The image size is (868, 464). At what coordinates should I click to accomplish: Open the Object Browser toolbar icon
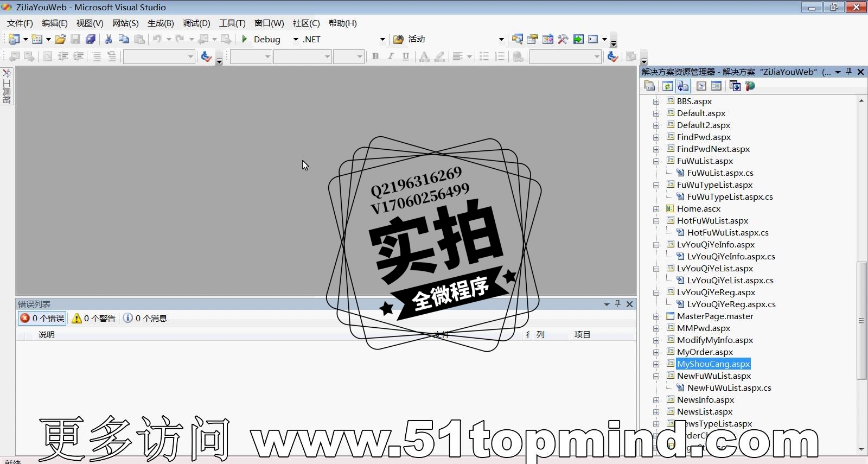pos(548,39)
